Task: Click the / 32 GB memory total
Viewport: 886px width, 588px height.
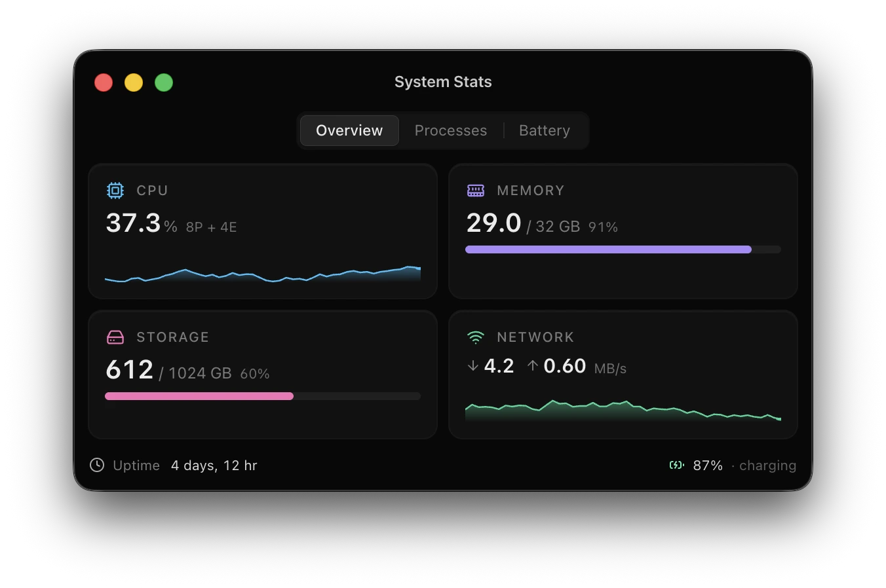Action: pyautogui.click(x=553, y=227)
